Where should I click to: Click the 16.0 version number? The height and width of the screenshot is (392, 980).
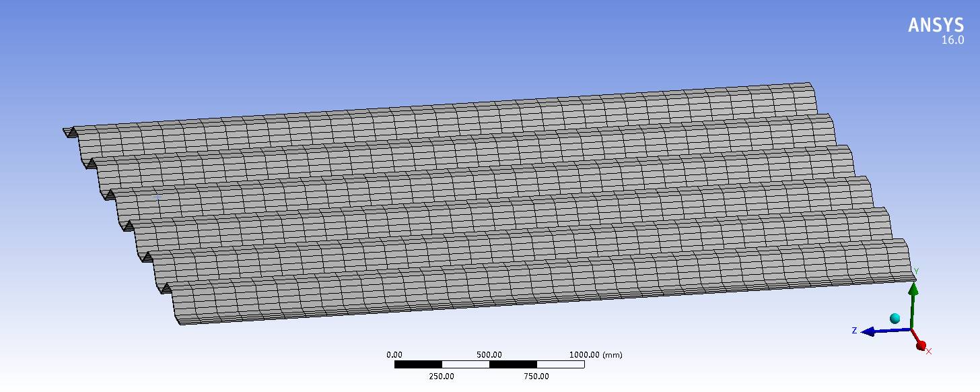tap(952, 40)
